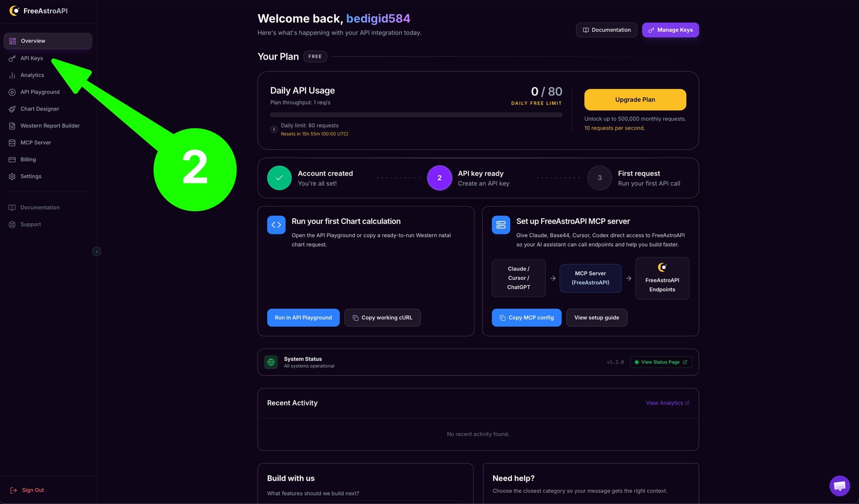Open the View Analytics link
859x504 pixels.
[667, 403]
